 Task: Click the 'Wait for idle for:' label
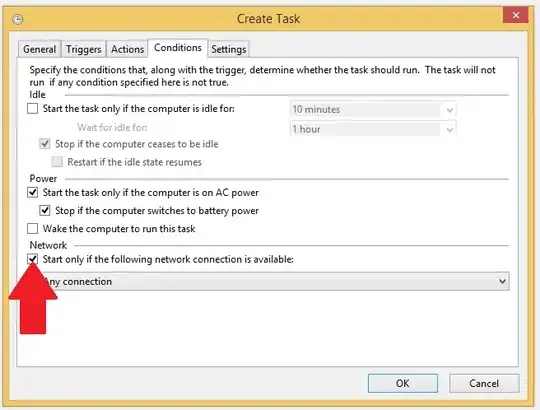tap(112, 128)
